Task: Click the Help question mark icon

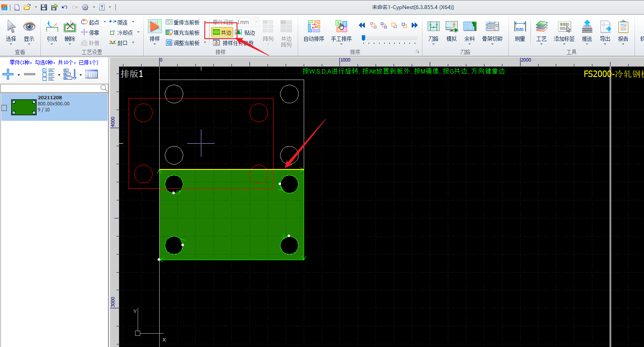Action: tap(102, 7)
